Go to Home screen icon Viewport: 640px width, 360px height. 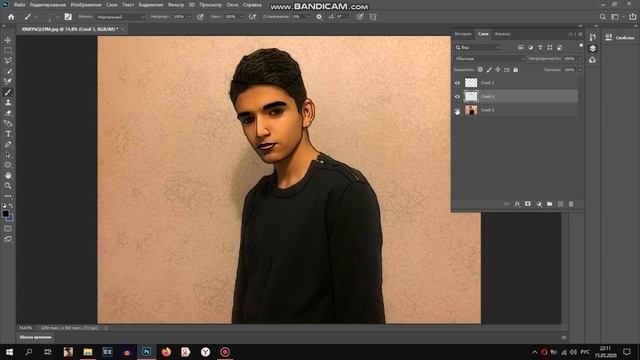[11, 17]
